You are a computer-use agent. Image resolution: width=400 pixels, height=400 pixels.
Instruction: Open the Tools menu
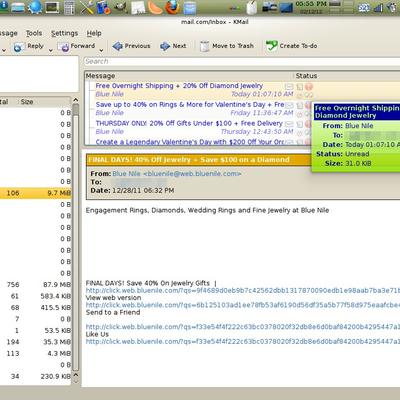[x=34, y=33]
